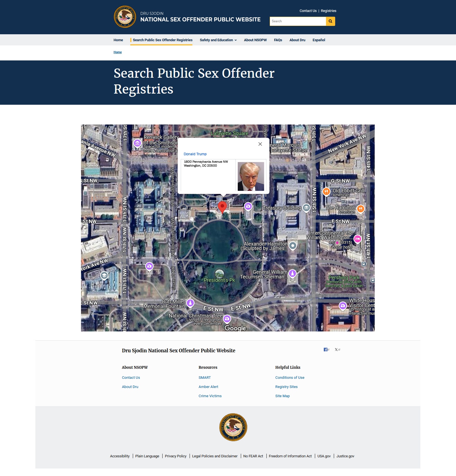Image resolution: width=456 pixels, height=476 pixels.
Task: Click InterContinental Willard hotel marker
Action: coord(358,239)
